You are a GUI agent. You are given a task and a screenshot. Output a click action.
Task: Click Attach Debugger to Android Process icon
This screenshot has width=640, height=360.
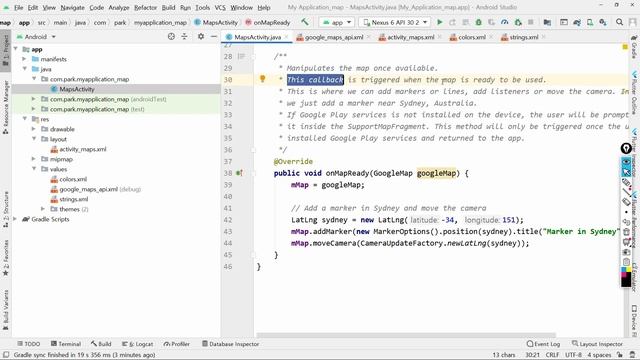518,22
